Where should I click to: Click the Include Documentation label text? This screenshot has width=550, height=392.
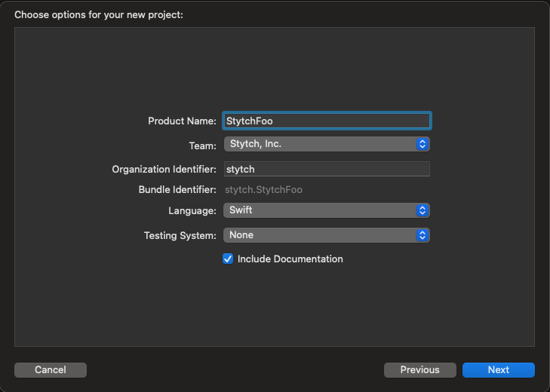click(x=290, y=259)
